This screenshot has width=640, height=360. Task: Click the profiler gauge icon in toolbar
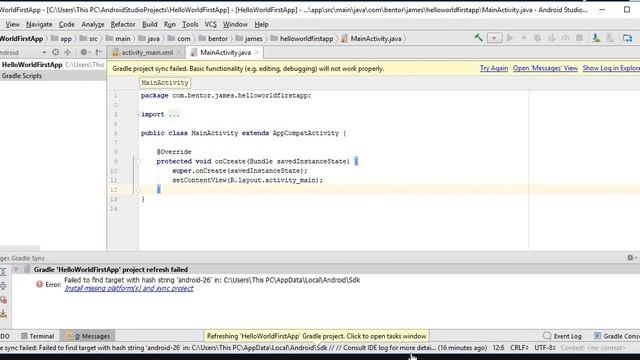click(565, 38)
